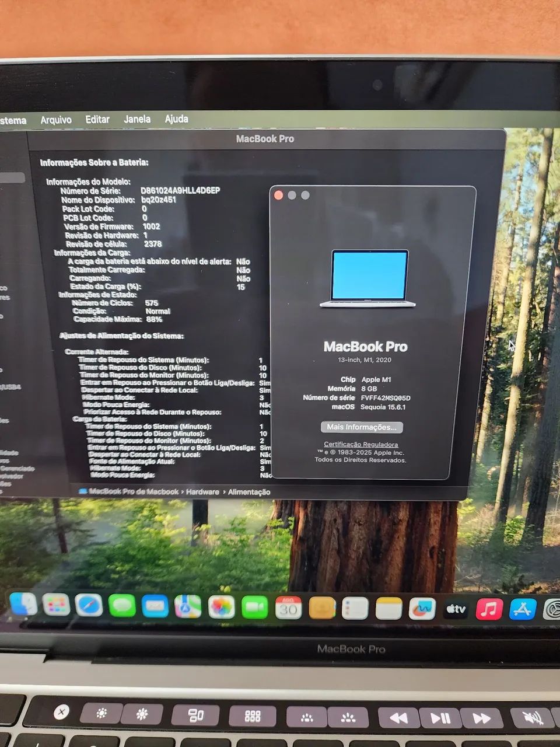Click the 'Informações Sobre a Bateria' heading
Image resolution: width=560 pixels, height=747 pixels.
click(94, 163)
